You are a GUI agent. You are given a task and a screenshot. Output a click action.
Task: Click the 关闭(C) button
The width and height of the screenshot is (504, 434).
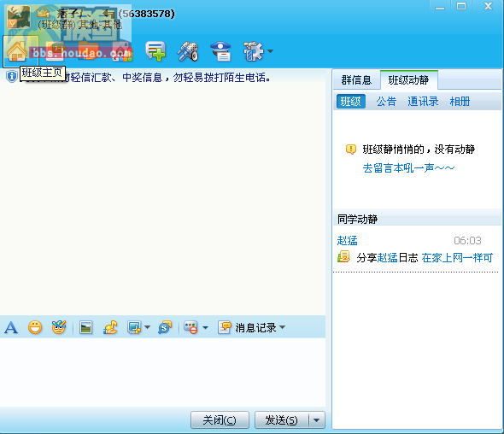coord(220,419)
